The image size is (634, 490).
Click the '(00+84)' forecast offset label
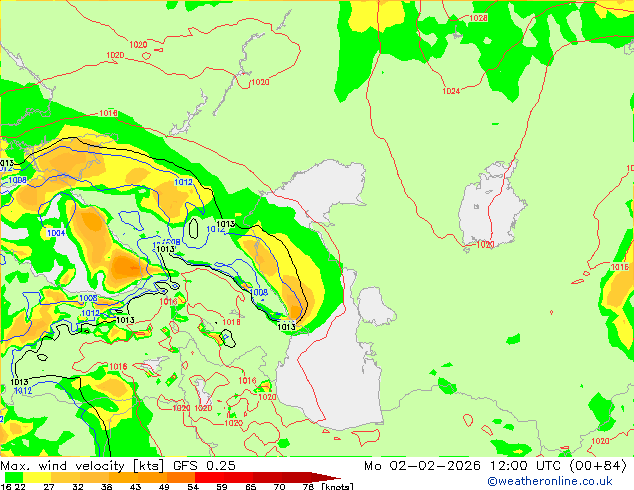pyautogui.click(x=598, y=466)
